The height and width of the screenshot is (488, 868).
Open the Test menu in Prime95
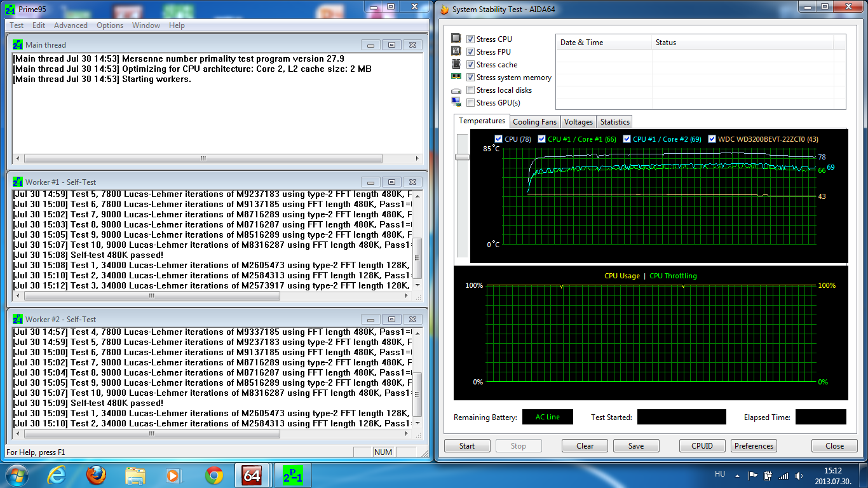point(17,25)
